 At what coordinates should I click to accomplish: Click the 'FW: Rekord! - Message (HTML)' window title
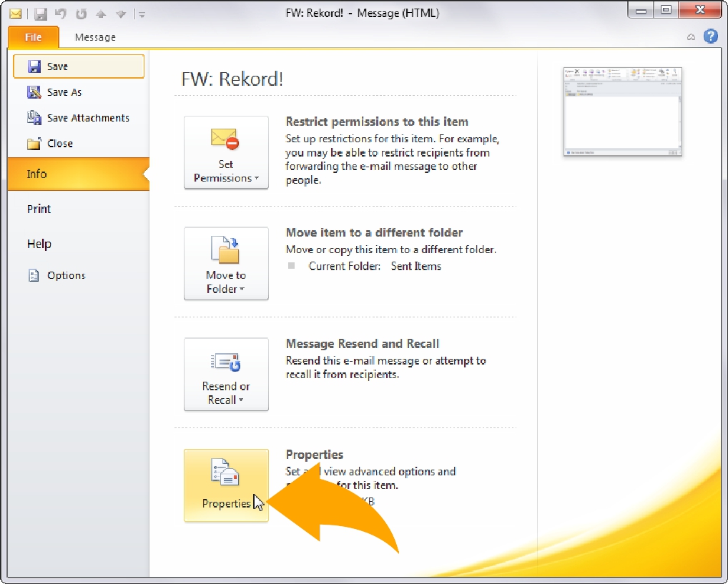pos(362,13)
